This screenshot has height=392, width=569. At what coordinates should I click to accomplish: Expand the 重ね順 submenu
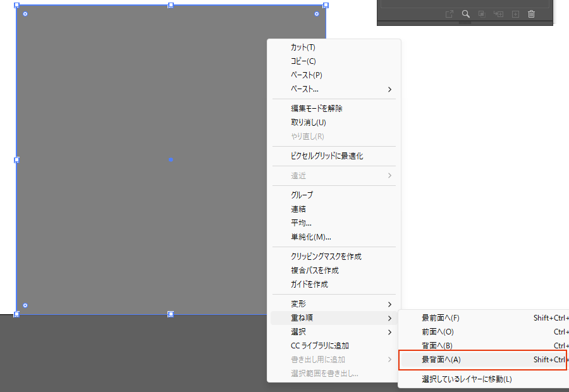coord(334,317)
